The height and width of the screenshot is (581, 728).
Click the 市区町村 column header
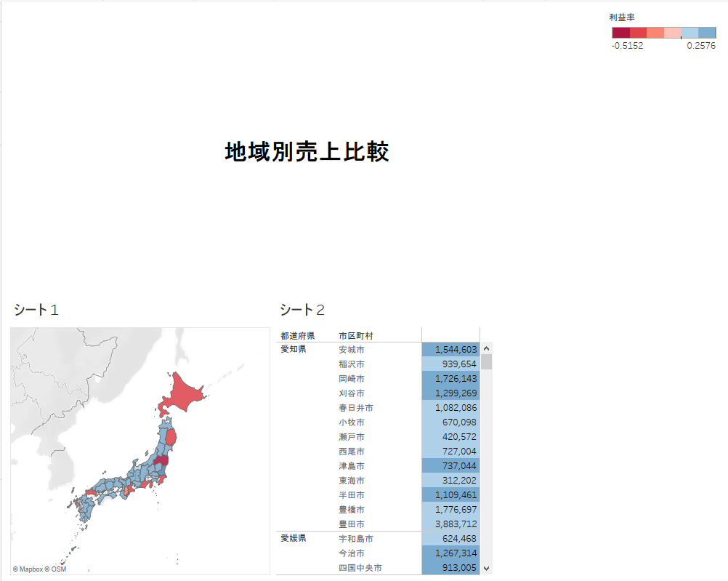click(355, 336)
